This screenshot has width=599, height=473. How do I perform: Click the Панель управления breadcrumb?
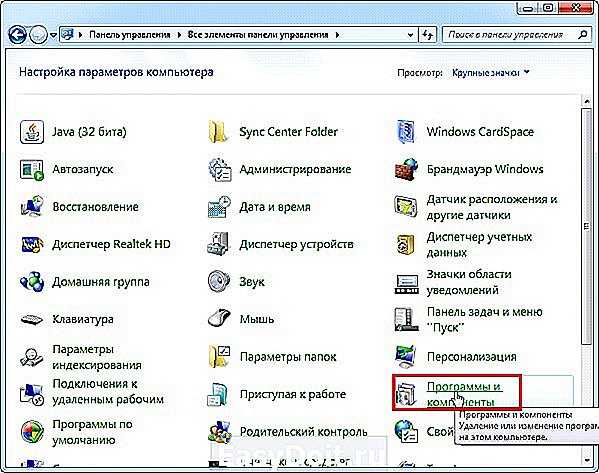pyautogui.click(x=130, y=35)
